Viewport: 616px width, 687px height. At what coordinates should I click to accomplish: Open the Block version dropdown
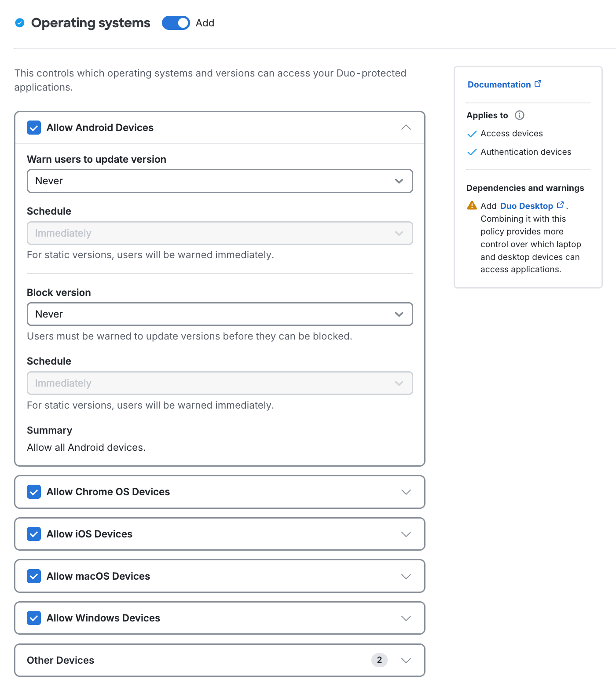(220, 314)
